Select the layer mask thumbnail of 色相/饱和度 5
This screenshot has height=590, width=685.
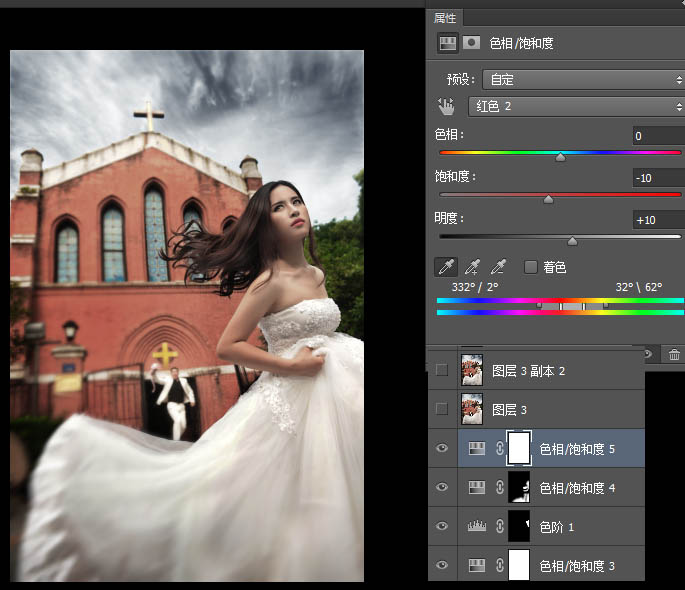(x=518, y=449)
